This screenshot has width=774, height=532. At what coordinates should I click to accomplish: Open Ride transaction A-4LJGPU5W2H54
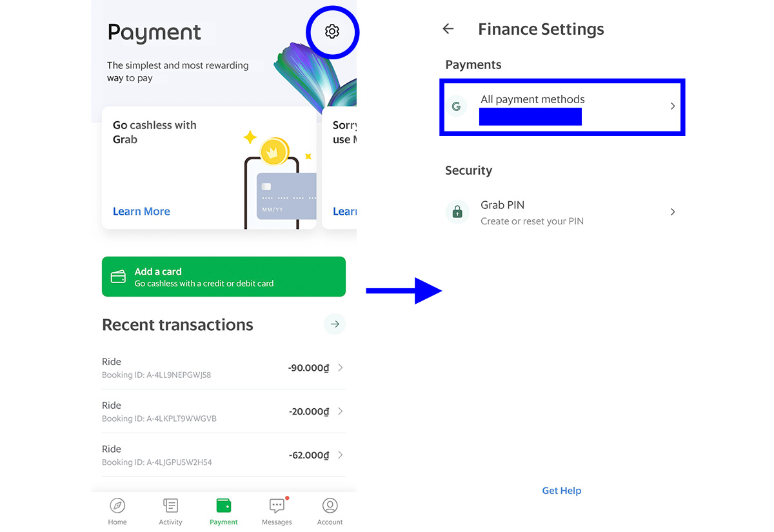(224, 455)
